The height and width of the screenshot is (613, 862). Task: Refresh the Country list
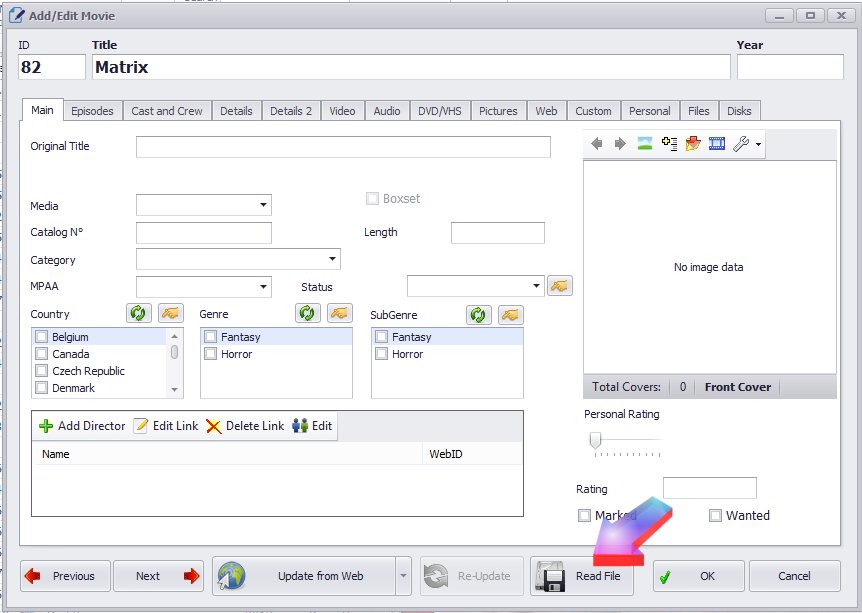click(x=139, y=313)
